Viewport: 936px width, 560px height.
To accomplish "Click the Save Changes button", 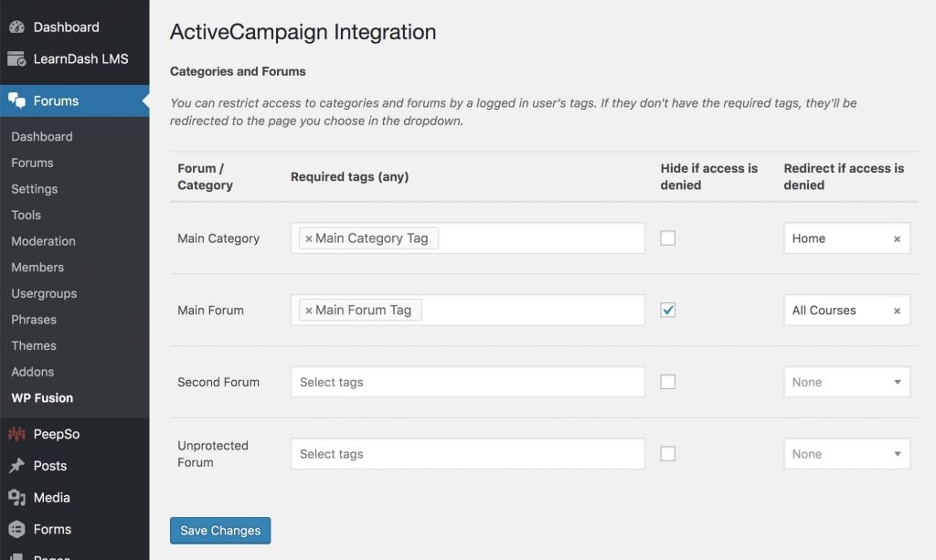I will 220,531.
